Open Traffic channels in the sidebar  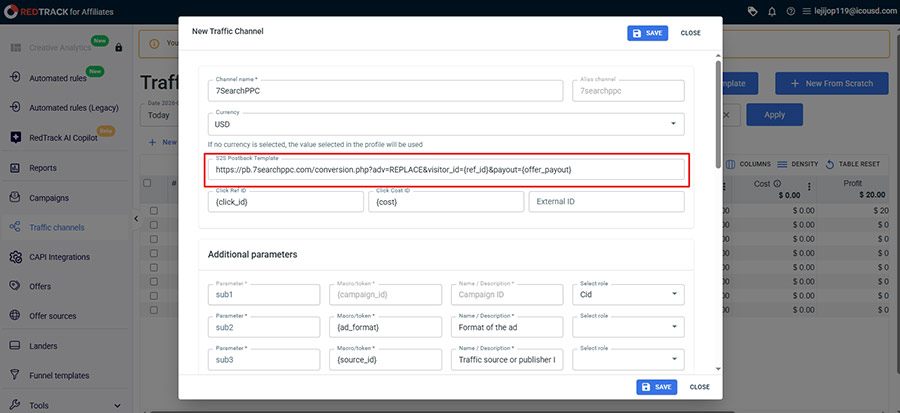click(x=56, y=227)
